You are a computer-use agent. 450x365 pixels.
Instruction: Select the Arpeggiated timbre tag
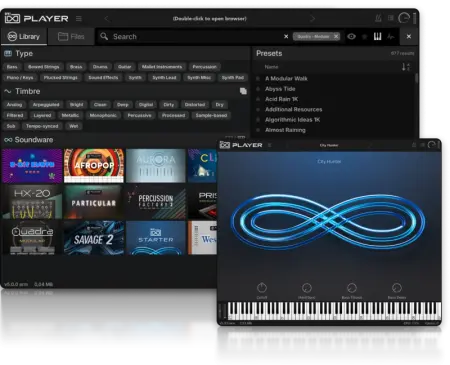(x=46, y=105)
